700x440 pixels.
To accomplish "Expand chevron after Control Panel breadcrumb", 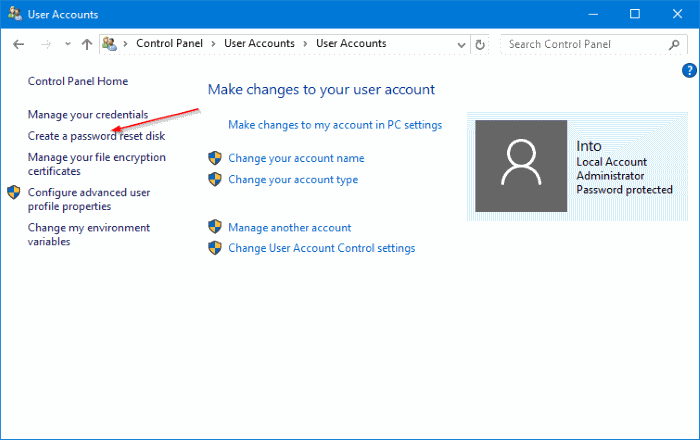I will [216, 44].
